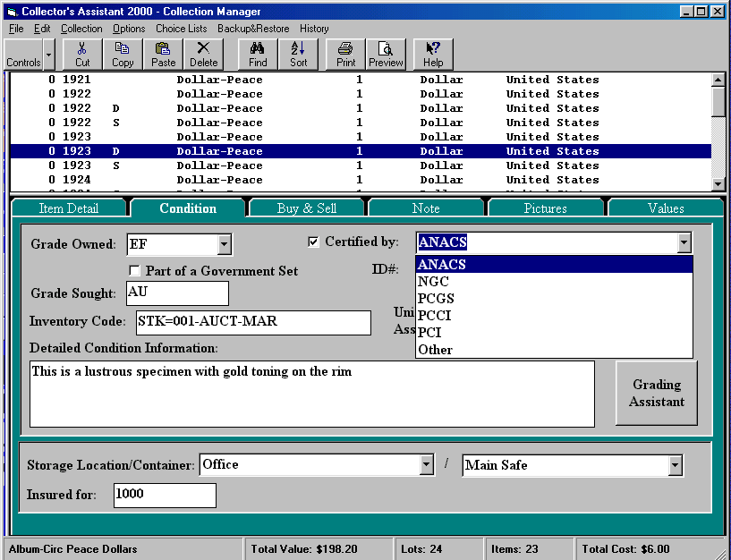Open the File menu

coord(16,29)
